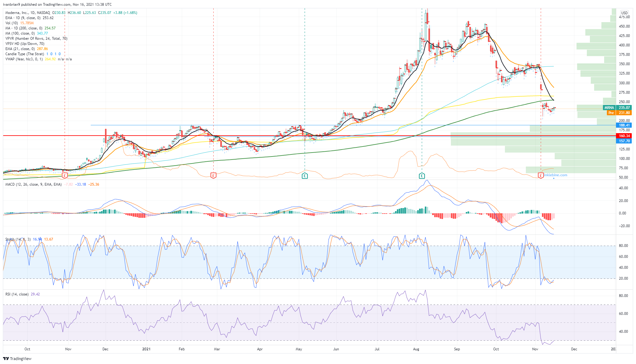
Task: Click the red earnings marker in late February
Action: [x=213, y=176]
